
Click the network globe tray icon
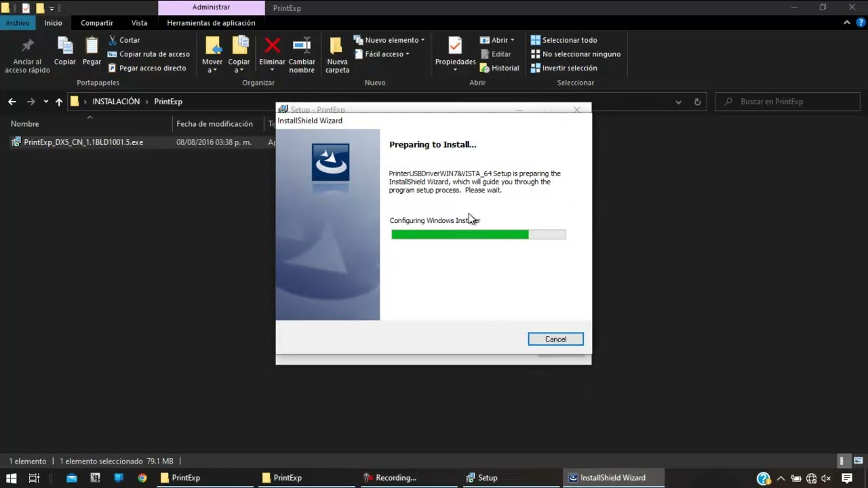coord(812,478)
